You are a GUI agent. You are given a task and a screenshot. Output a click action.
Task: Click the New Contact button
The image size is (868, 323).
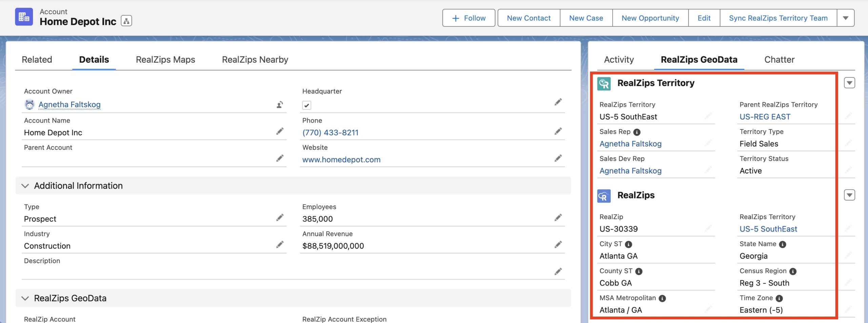coord(529,18)
